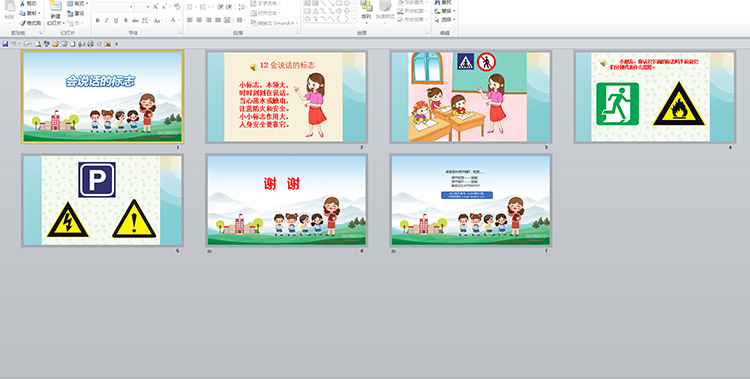Viewport: 750px width, 379px height.
Task: Click the Shape Outline (形状轮廓) button
Action: click(x=411, y=11)
